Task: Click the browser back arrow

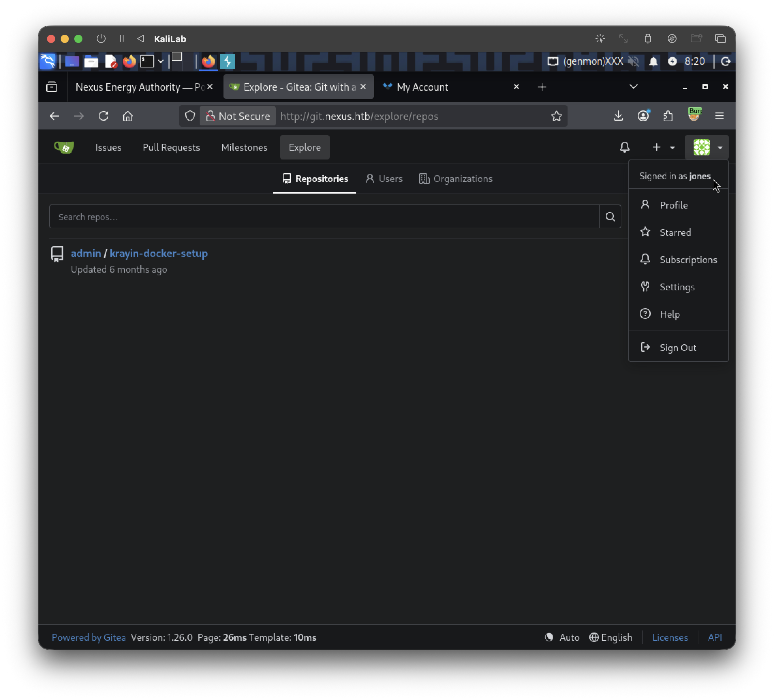Action: [x=55, y=116]
